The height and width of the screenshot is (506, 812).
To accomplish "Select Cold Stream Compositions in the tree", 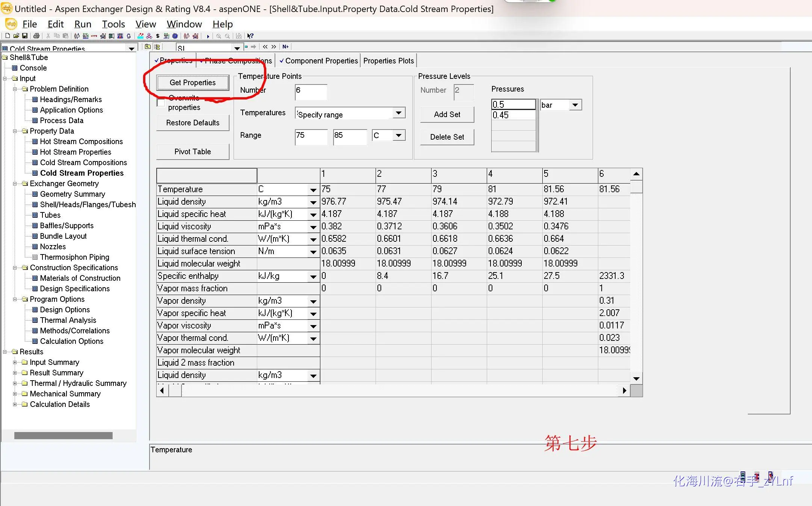I will click(x=83, y=163).
